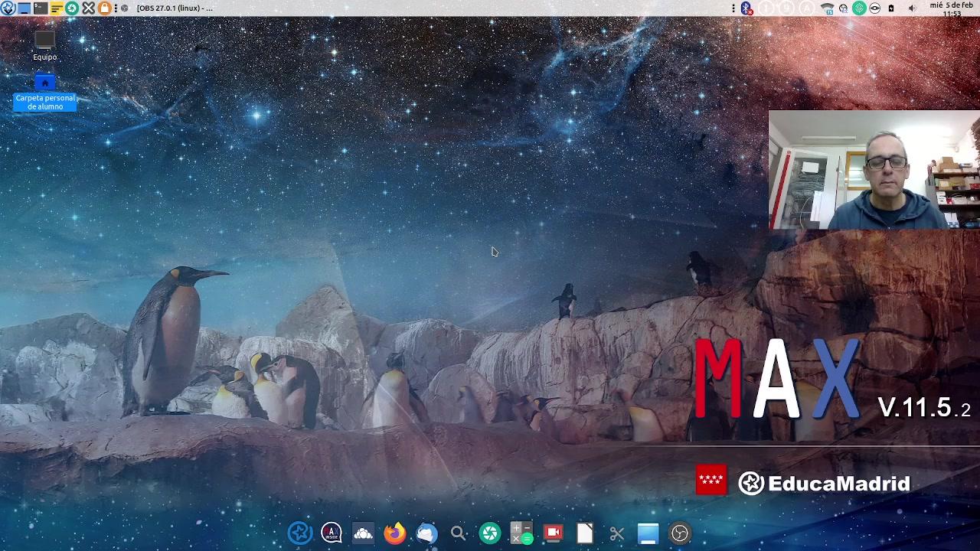
Task: Launch OBS Studio from the dock
Action: 680,533
